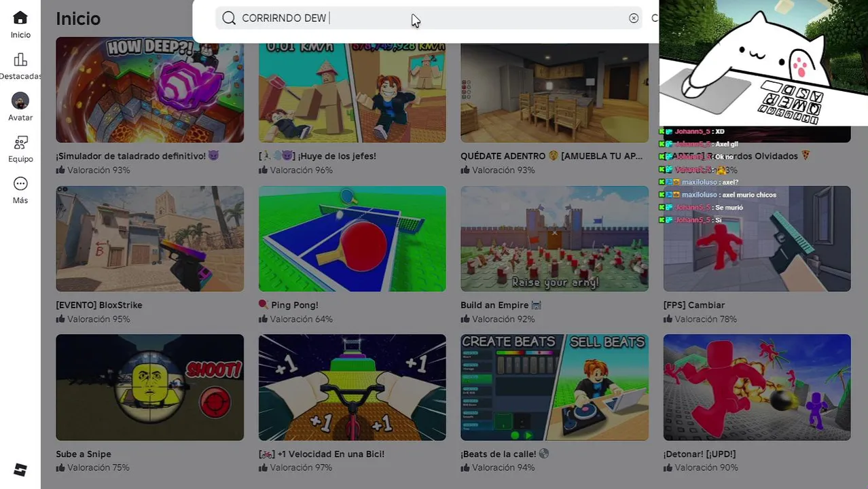Click Valoración 78% under [FPS] Cambiar
The height and width of the screenshot is (489, 868).
coord(700,319)
